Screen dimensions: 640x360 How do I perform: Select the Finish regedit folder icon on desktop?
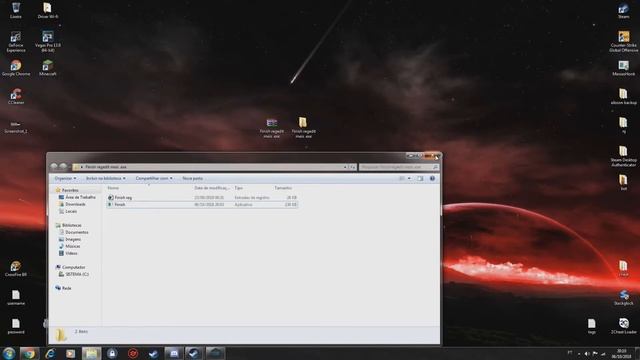click(303, 128)
